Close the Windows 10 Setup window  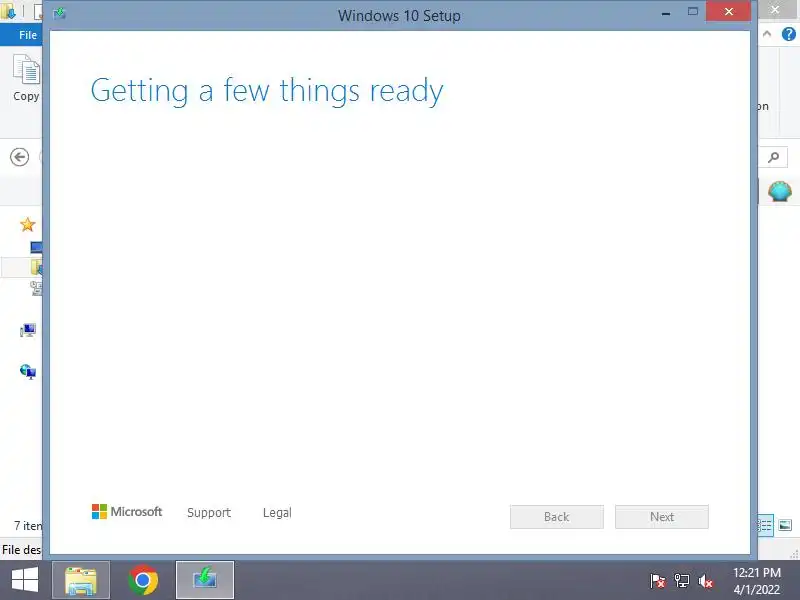click(x=729, y=11)
